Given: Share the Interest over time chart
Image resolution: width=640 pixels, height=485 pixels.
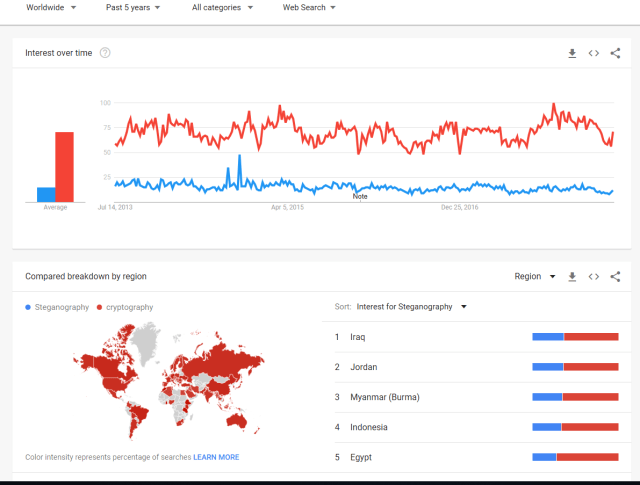Looking at the screenshot, I should pyautogui.click(x=615, y=53).
